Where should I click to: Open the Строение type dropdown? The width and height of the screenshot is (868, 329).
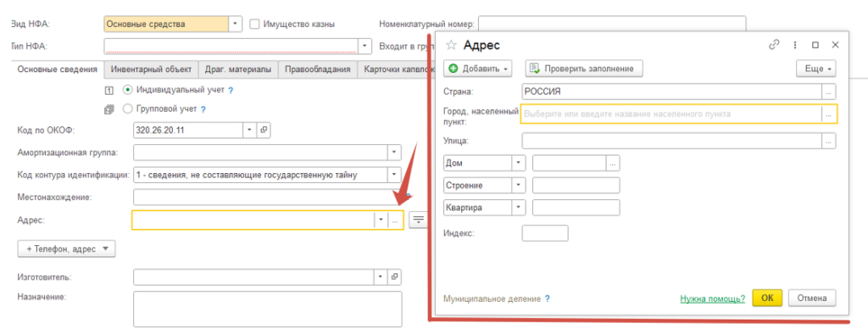[519, 185]
